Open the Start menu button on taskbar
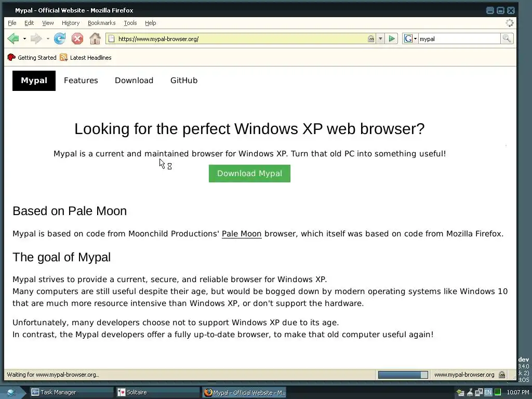The image size is (532, 399). pyautogui.click(x=11, y=392)
